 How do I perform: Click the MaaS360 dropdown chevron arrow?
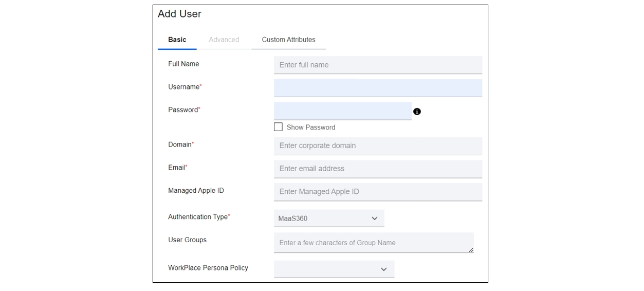click(374, 218)
